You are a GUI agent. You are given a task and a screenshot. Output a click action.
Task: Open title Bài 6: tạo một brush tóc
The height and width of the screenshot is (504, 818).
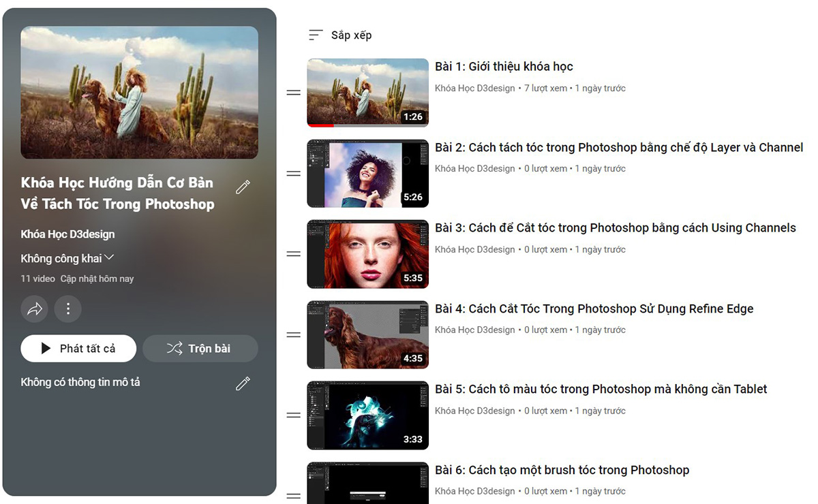tap(562, 471)
